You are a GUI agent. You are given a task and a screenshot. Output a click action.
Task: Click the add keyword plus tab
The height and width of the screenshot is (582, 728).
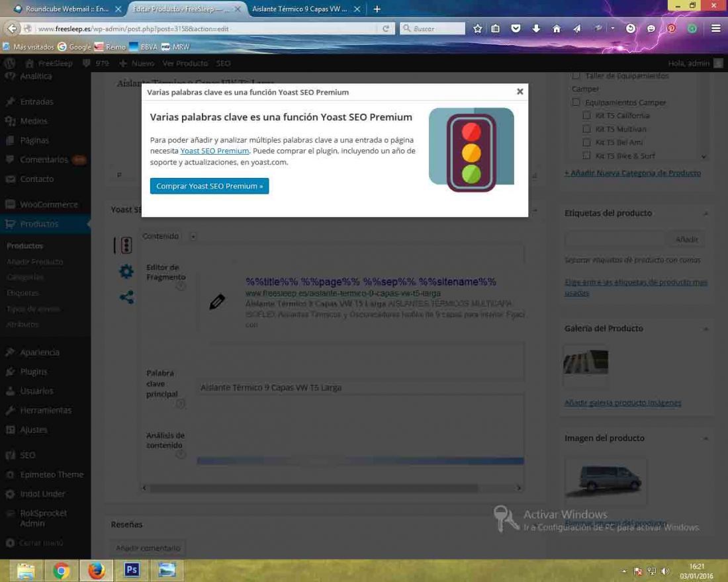pyautogui.click(x=193, y=237)
